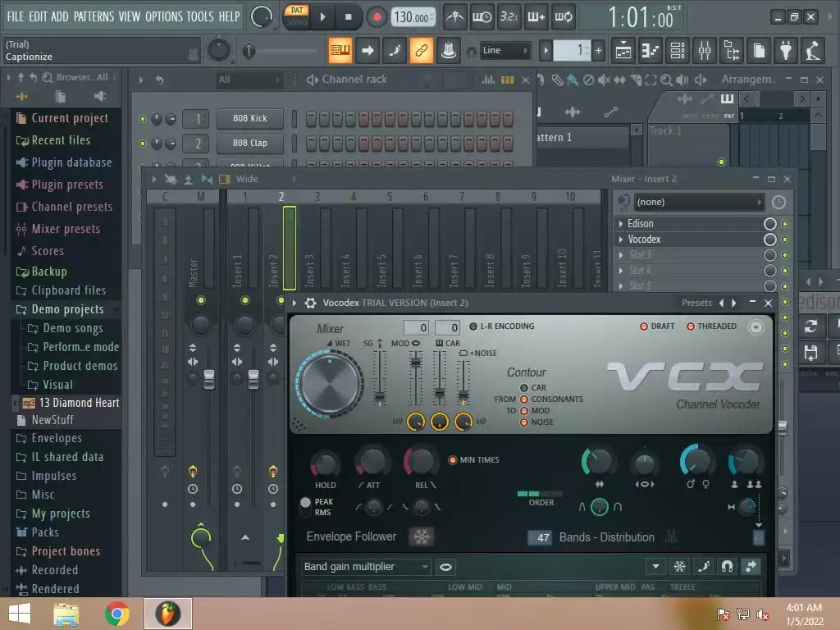Screen dimensions: 840x630
Task: Open Band gain multiplier dropdown
Action: point(366,567)
